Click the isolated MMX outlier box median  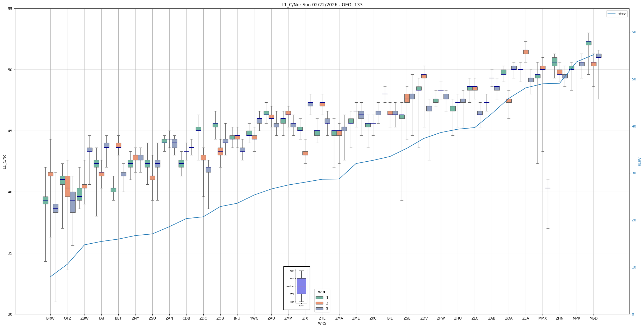click(x=548, y=188)
